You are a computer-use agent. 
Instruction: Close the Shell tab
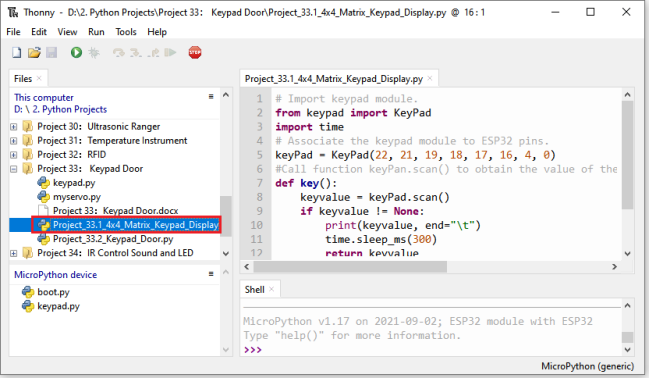click(x=272, y=289)
